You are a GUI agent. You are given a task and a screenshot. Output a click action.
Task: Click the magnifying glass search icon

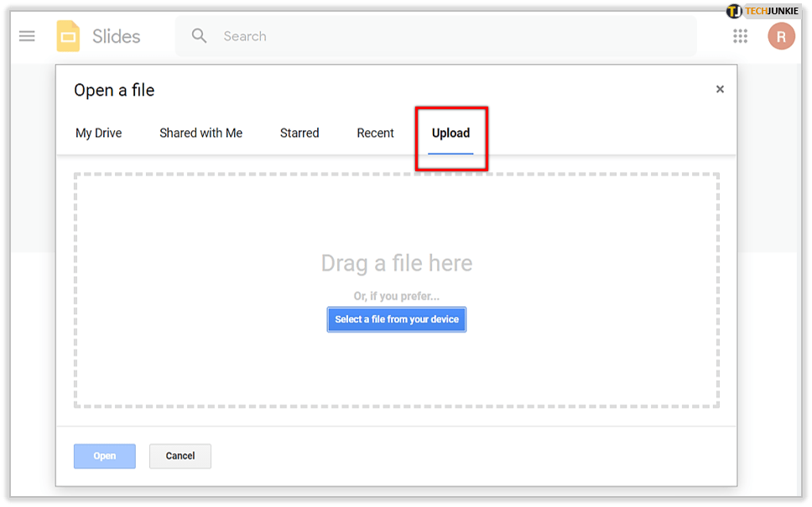[x=199, y=36]
